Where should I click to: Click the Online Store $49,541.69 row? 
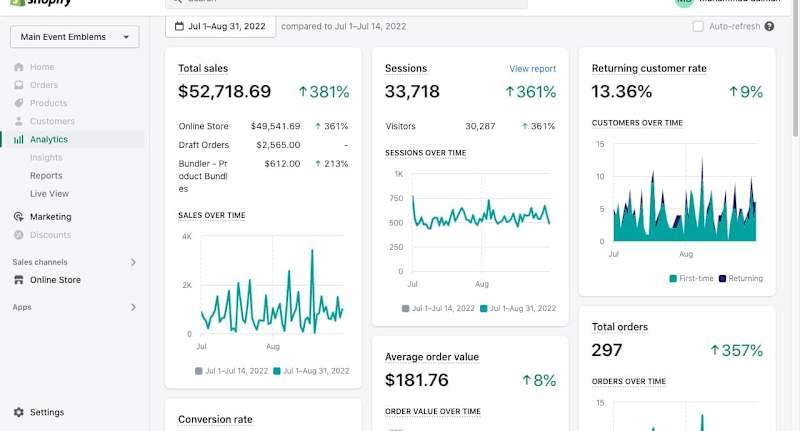[263, 126]
